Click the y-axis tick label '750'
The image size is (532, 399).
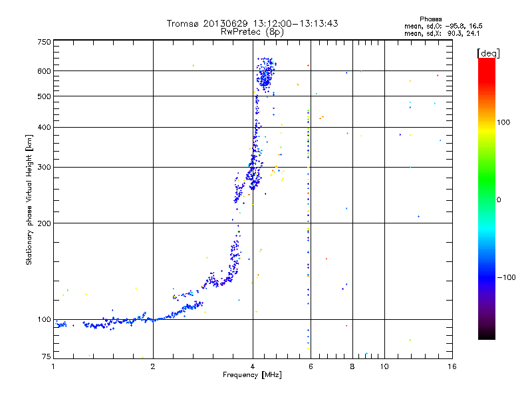(x=44, y=42)
